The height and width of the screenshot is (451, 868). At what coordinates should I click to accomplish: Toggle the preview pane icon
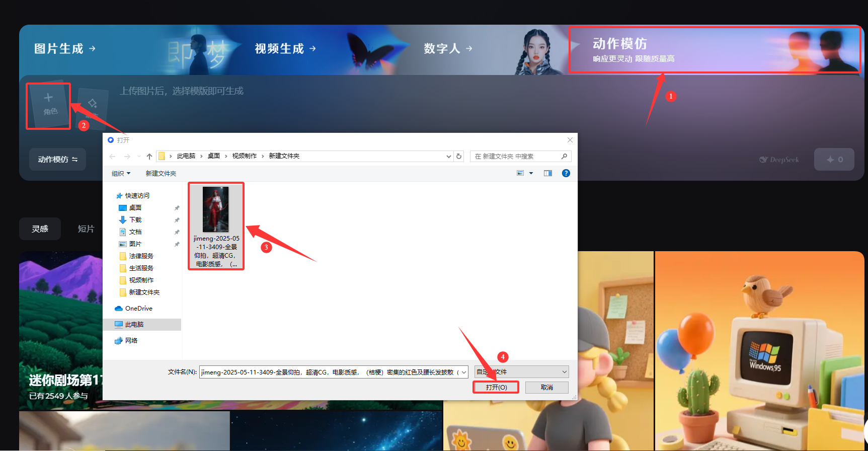(548, 173)
